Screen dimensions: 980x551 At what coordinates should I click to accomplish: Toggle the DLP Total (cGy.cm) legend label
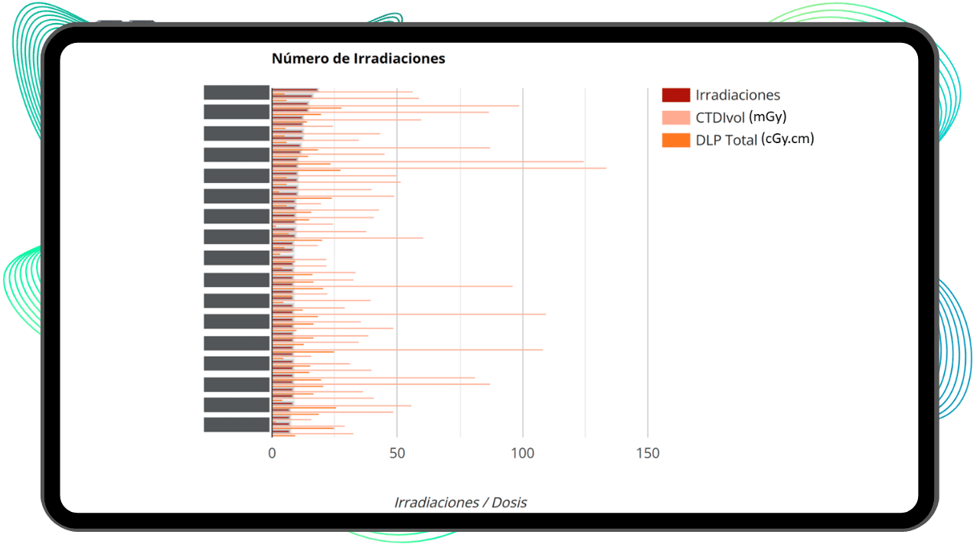[x=755, y=139]
